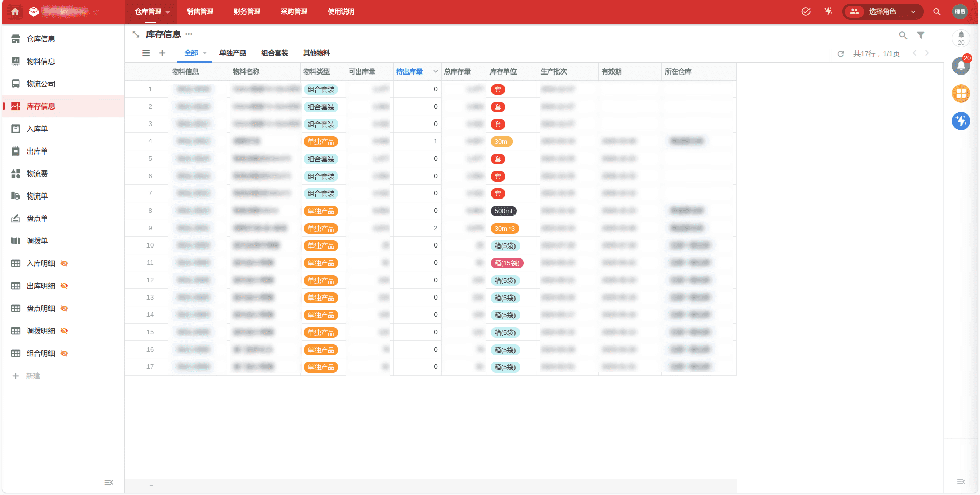Open the notification bell with badge 20
Screen dimensions: 980x495
[x=961, y=66]
